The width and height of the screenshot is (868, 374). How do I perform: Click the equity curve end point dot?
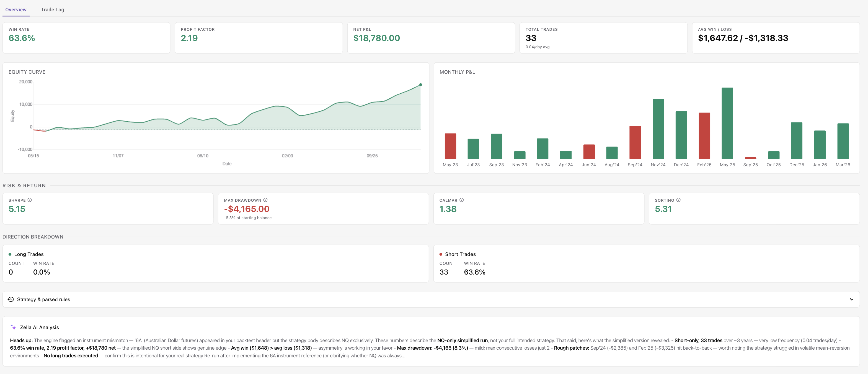pyautogui.click(x=420, y=85)
